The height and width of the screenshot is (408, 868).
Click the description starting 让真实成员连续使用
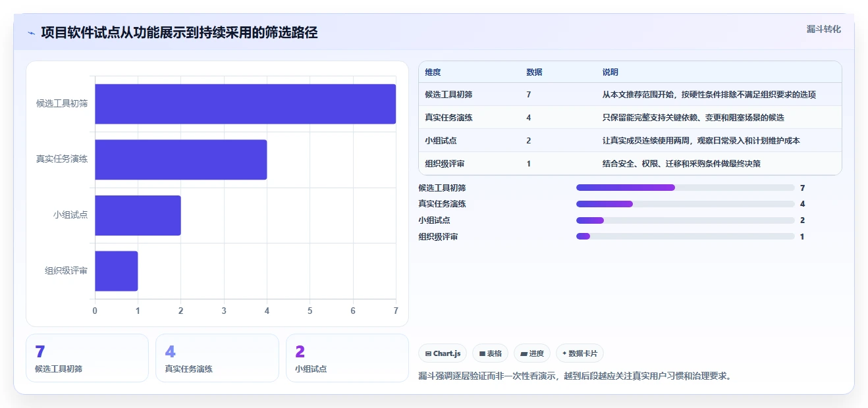pyautogui.click(x=701, y=141)
